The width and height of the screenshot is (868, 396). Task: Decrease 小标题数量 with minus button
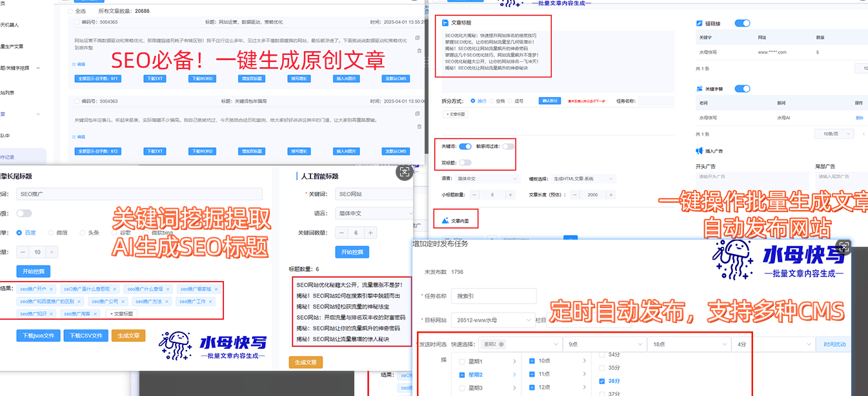[474, 194]
